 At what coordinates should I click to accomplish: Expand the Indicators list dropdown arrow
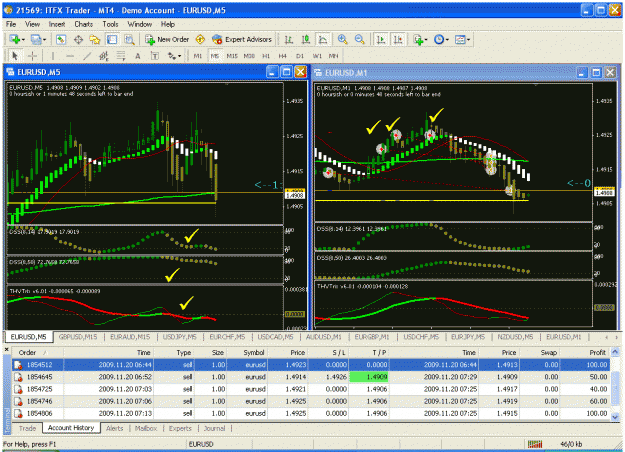click(426, 40)
